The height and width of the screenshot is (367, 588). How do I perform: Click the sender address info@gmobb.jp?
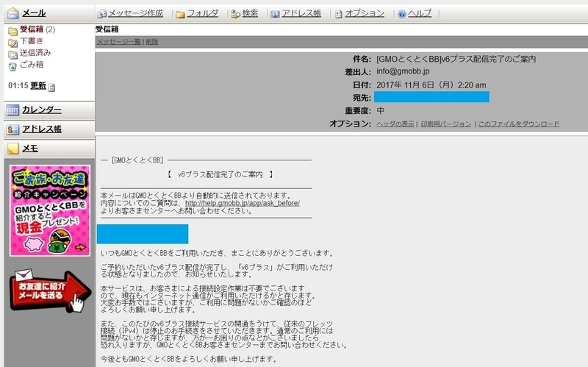tap(403, 71)
